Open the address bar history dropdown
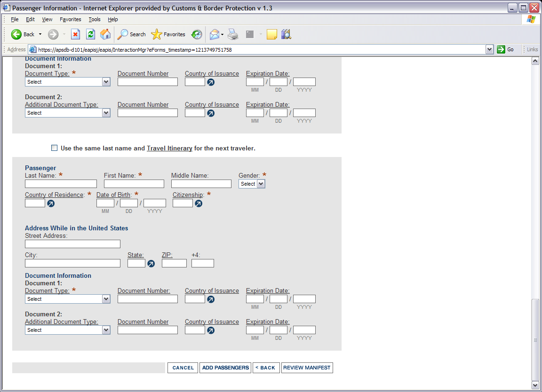Image resolution: width=542 pixels, height=392 pixels. (x=489, y=49)
